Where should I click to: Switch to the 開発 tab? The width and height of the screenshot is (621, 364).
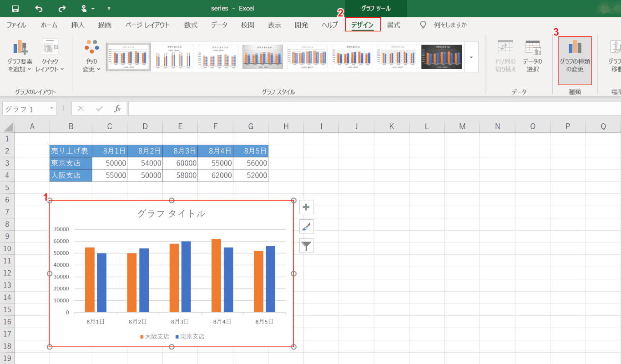(x=301, y=25)
